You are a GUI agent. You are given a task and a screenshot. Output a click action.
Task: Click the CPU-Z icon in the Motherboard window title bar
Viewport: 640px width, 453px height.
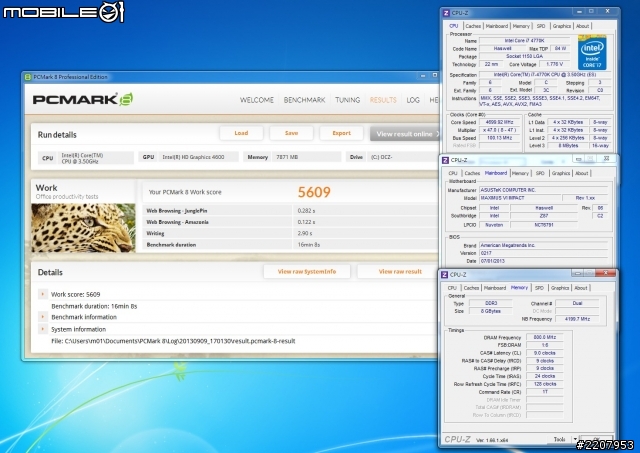tap(445, 160)
